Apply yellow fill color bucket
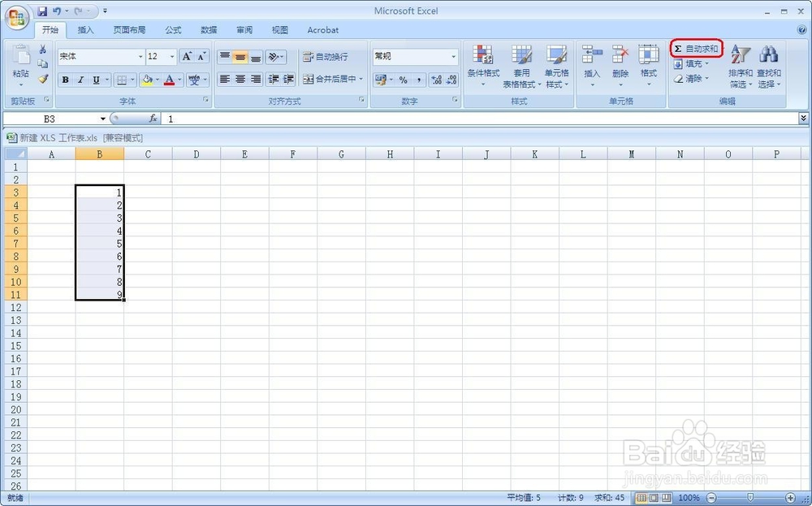The image size is (812, 506). point(147,80)
